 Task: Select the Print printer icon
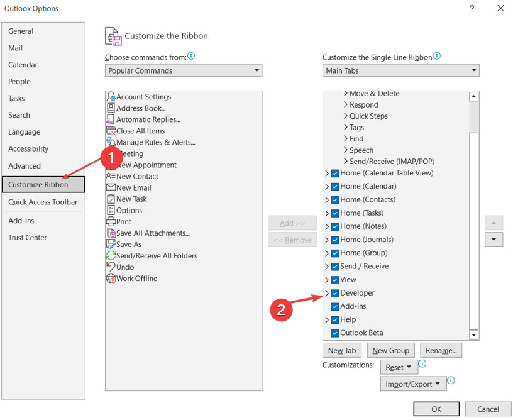coord(111,221)
